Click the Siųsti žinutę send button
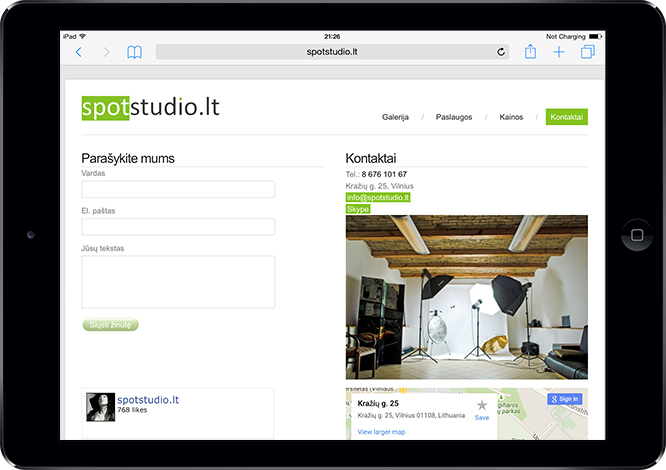Viewport: 666px width, 470px height. [x=110, y=325]
